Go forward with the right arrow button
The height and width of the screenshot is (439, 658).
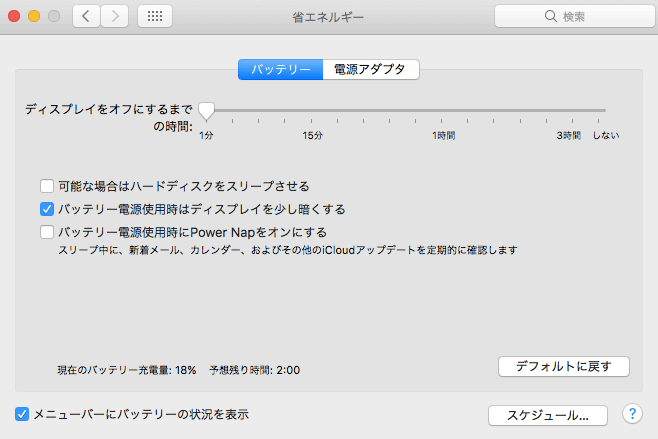115,16
